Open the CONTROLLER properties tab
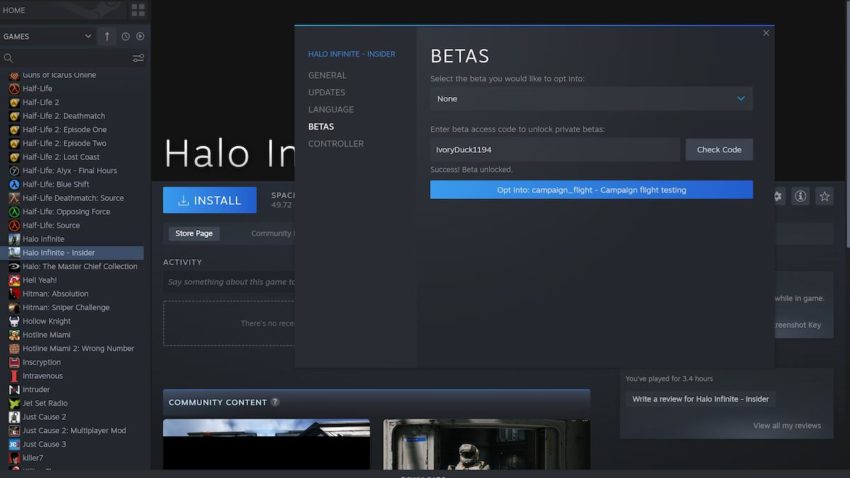The height and width of the screenshot is (478, 850). (336, 144)
